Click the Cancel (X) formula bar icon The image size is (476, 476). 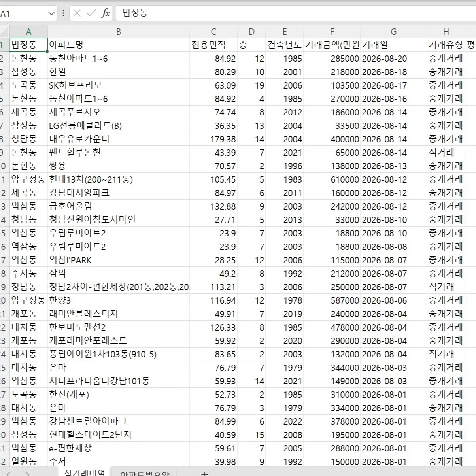(77, 13)
